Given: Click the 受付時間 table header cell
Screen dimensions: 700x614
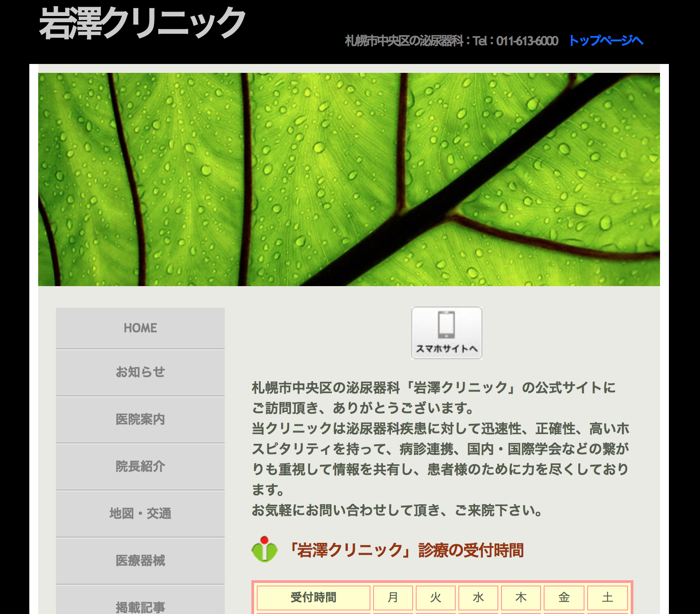Looking at the screenshot, I should 314,598.
